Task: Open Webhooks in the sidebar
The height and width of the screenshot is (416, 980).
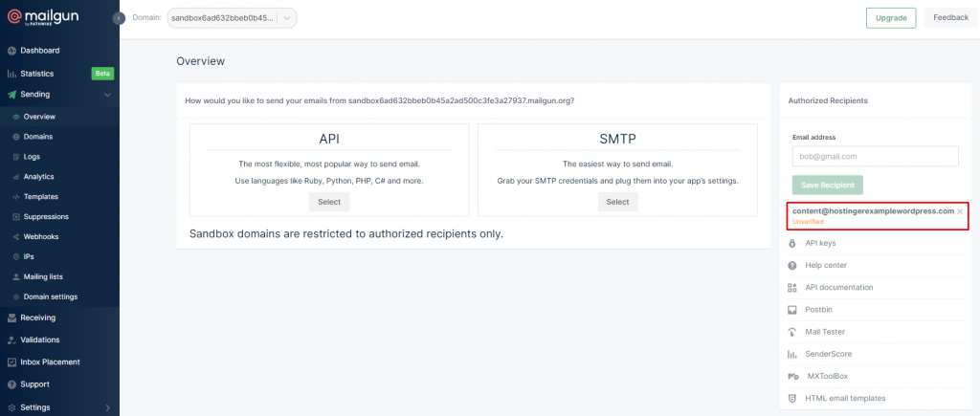Action: [41, 237]
